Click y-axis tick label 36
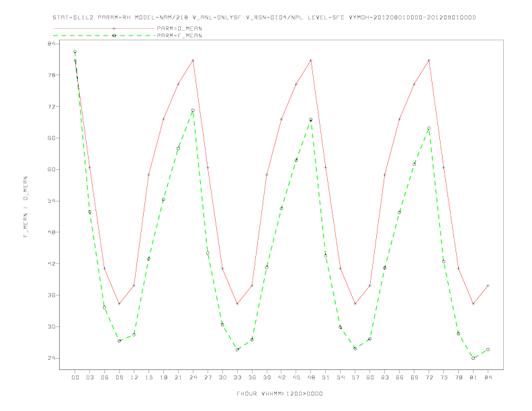The image size is (532, 411). pyautogui.click(x=51, y=295)
